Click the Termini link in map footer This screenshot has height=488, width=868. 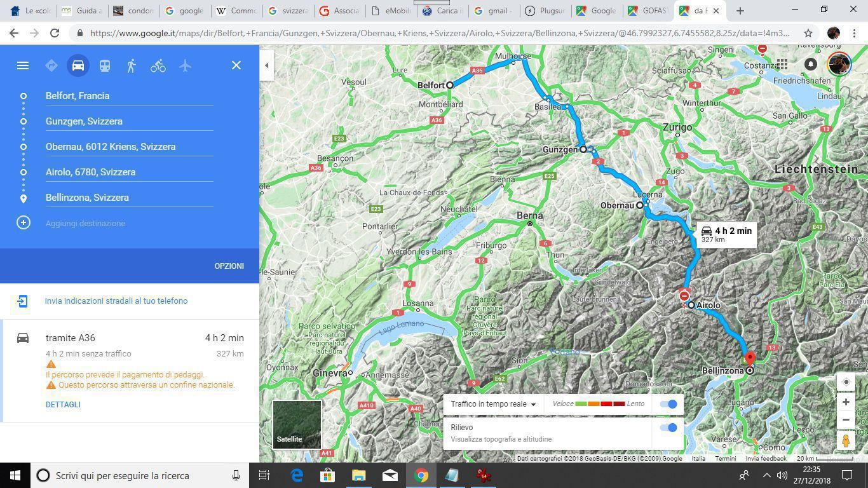[726, 459]
